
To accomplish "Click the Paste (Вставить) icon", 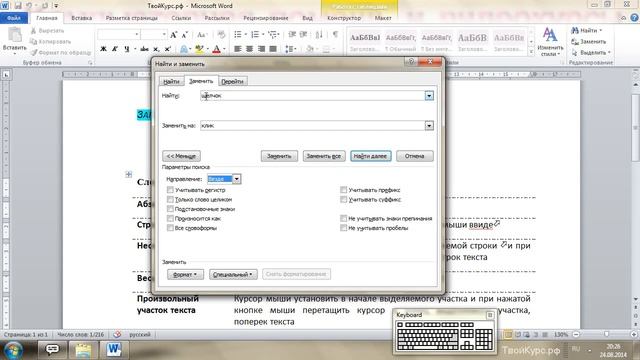I will click(15, 36).
